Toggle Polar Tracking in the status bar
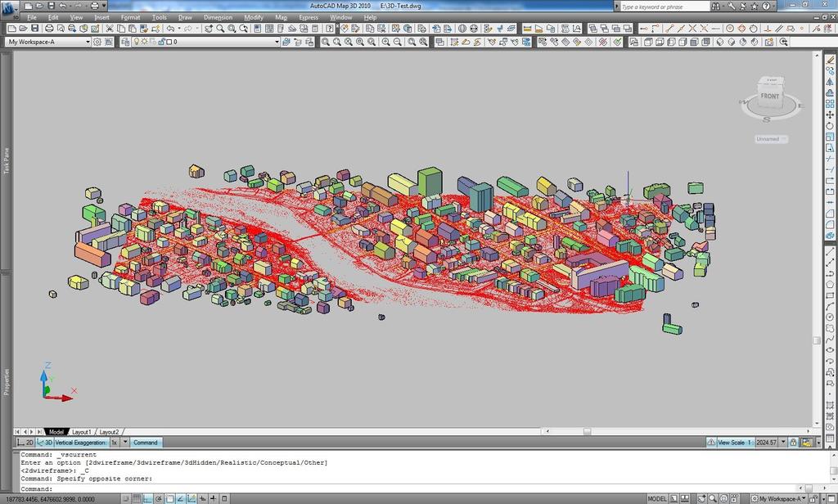This screenshot has width=838, height=504. [159, 498]
